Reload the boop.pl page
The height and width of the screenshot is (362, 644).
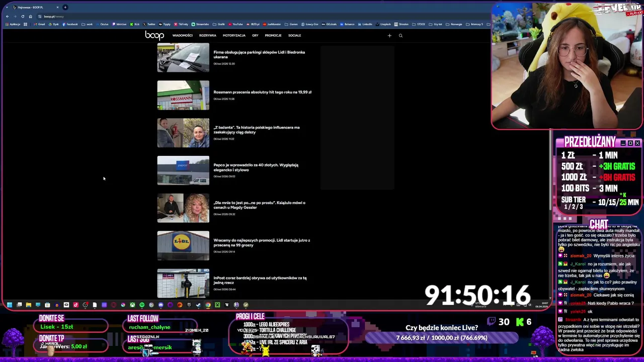point(23,17)
